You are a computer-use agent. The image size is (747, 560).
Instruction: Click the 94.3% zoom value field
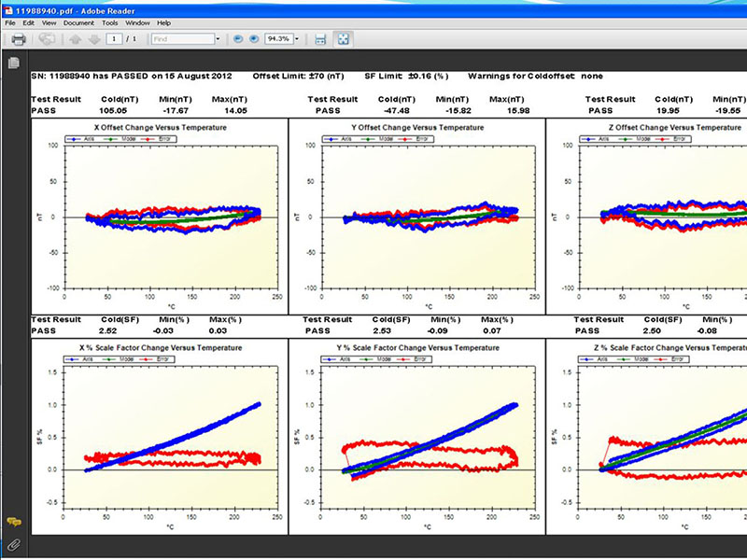pos(279,39)
